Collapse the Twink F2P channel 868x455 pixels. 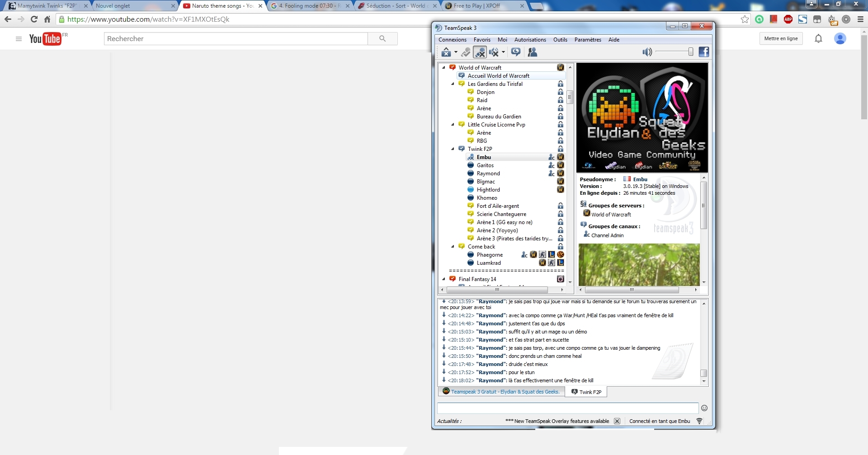click(453, 149)
